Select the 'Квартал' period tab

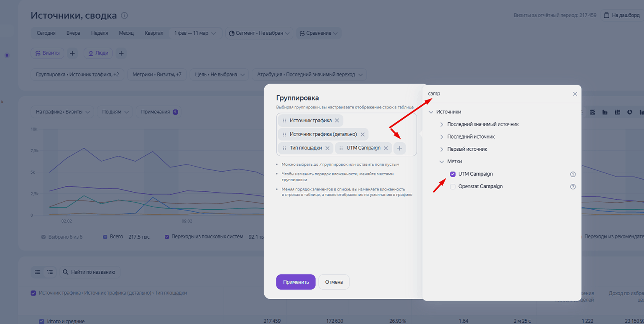(x=154, y=33)
